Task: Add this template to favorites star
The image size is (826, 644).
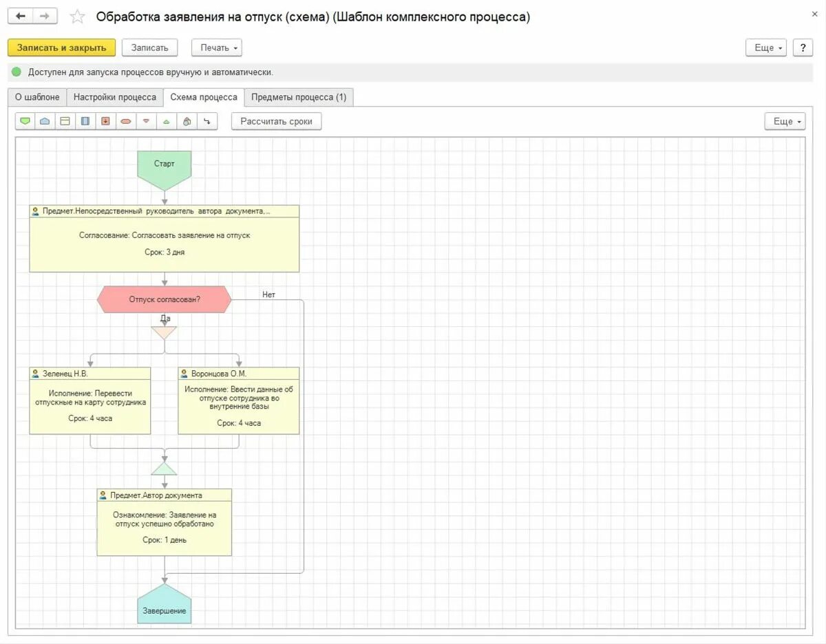Action: (78, 17)
